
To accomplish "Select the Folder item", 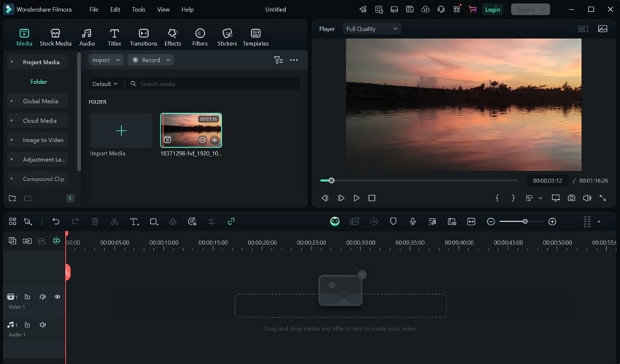I will click(39, 82).
